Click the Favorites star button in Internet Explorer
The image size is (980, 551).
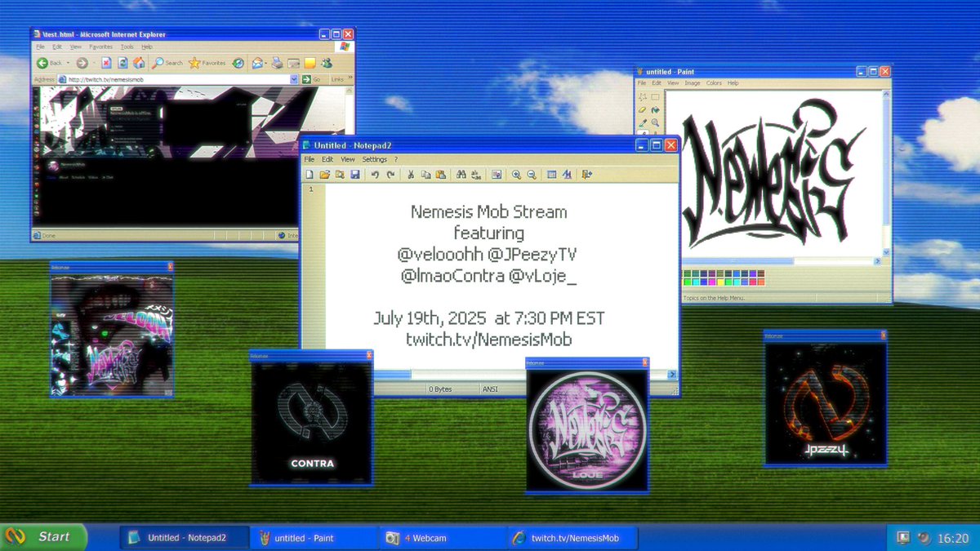207,63
